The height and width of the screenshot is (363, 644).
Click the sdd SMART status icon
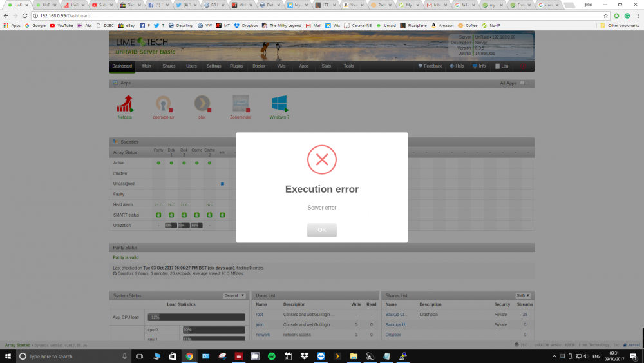coord(222,215)
